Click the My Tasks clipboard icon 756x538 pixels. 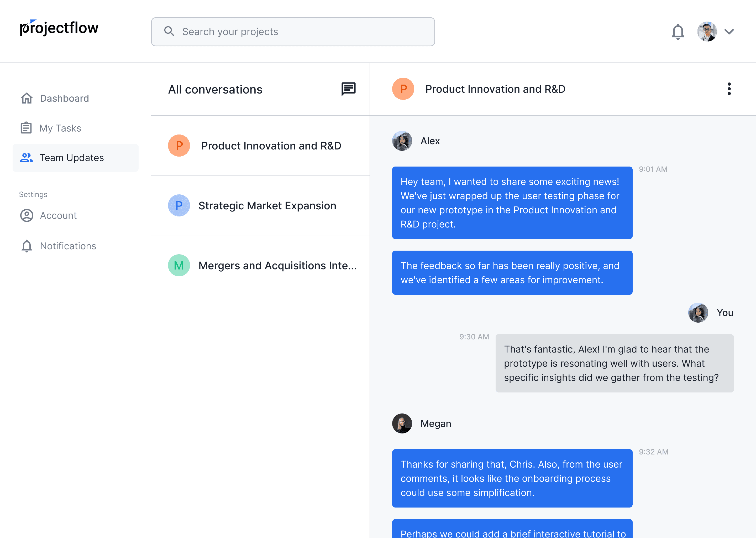click(26, 128)
